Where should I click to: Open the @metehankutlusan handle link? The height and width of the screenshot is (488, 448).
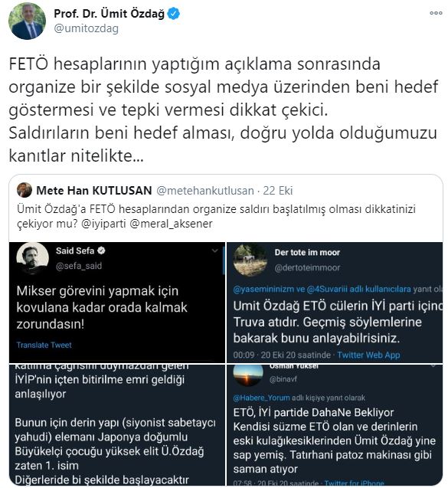(205, 191)
